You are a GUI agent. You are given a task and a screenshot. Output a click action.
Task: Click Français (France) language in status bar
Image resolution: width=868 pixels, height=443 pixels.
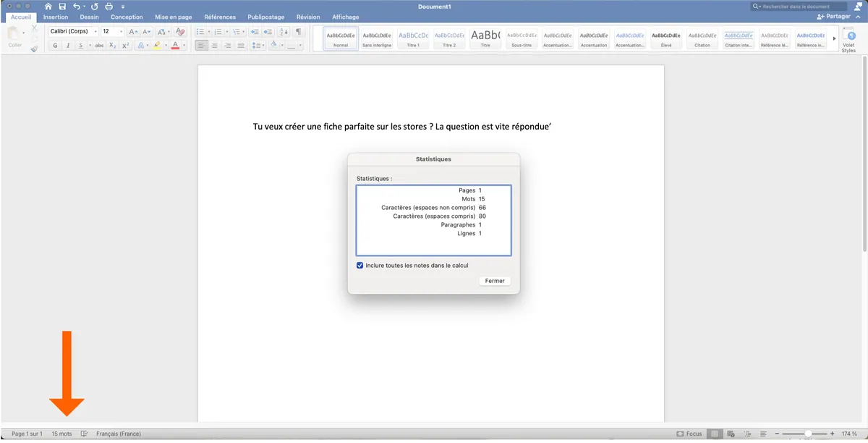119,434
